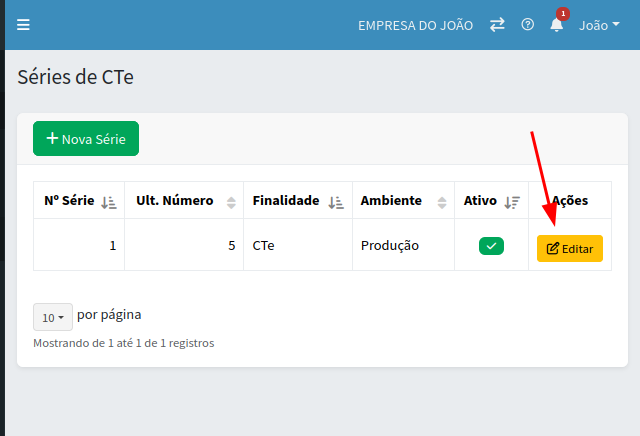Click the yellow Editar button
640x436 pixels.
(x=569, y=248)
